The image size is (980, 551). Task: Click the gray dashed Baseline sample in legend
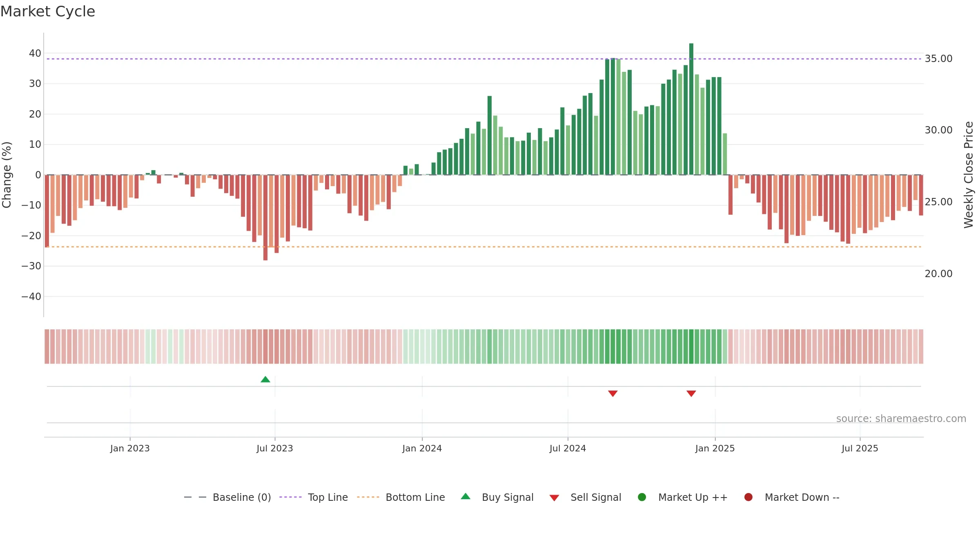(x=195, y=497)
